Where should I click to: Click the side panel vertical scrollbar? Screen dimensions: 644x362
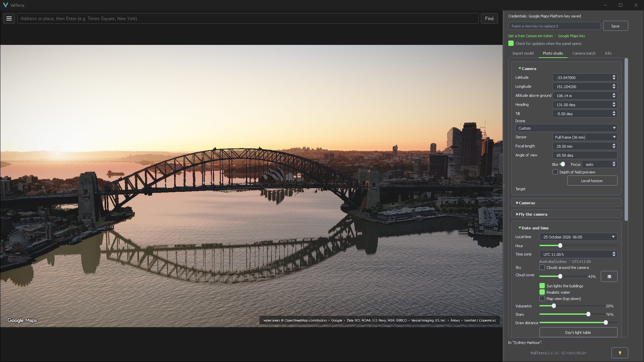click(626, 139)
